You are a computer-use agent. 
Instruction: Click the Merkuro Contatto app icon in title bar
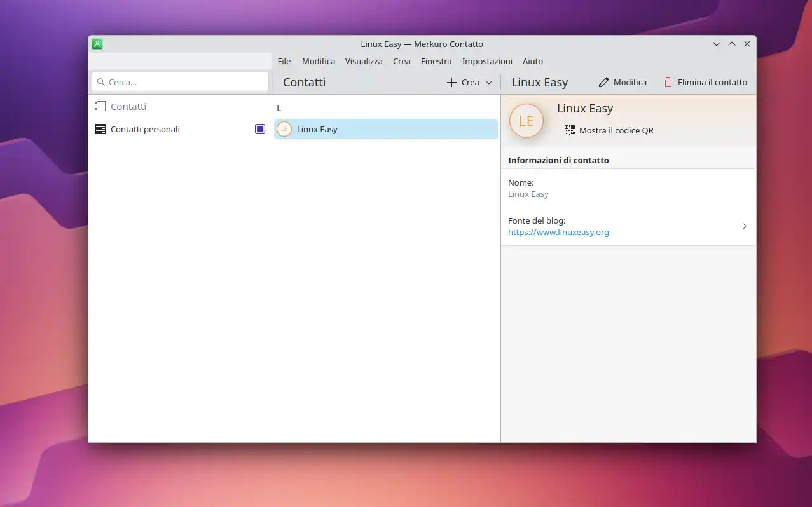(97, 44)
